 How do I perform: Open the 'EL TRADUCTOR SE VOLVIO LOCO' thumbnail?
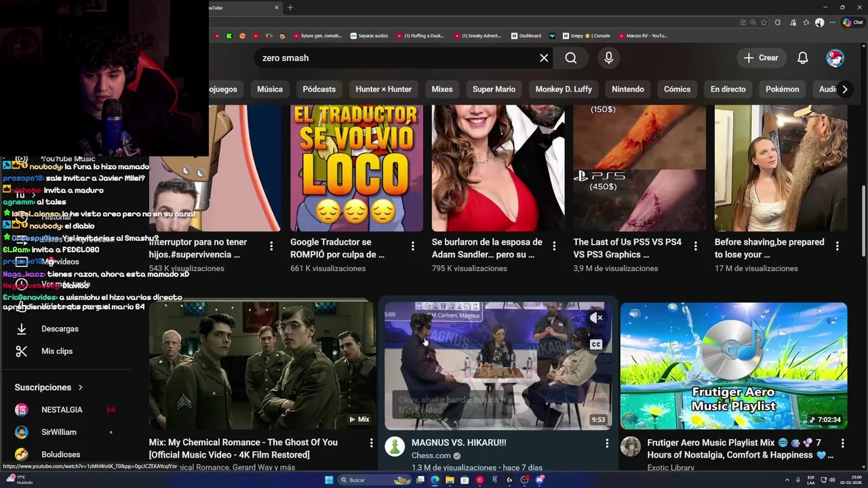coord(357,168)
